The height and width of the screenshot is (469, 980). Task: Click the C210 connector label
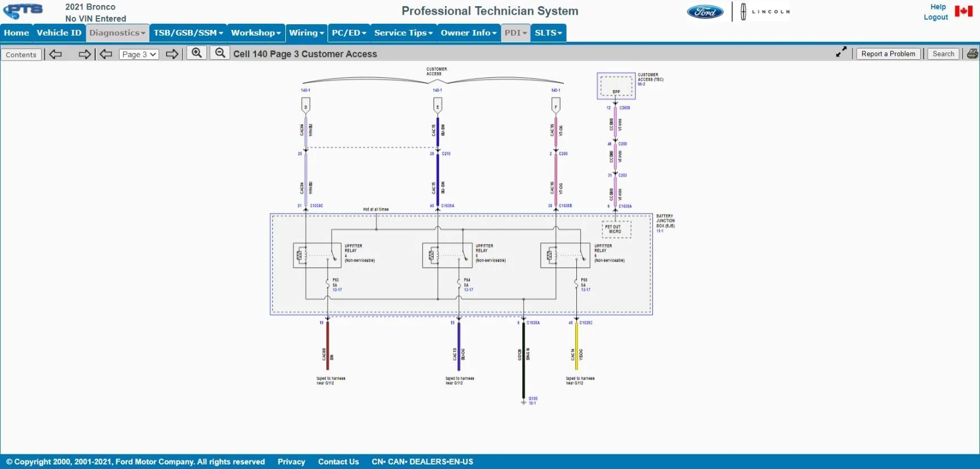tap(446, 153)
